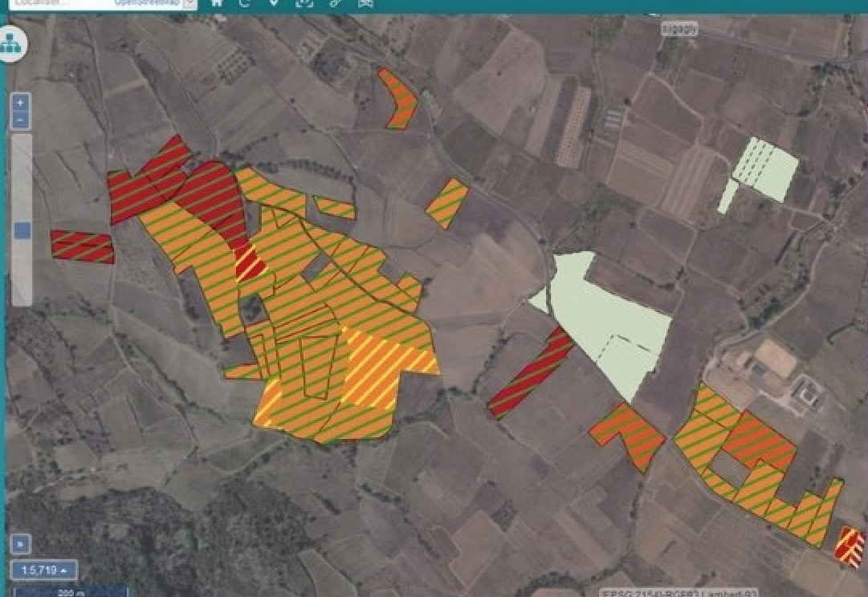Screen dimensions: 868x597
Task: Expand the OpenStreetMap search dropdown arrow
Action: click(x=189, y=3)
